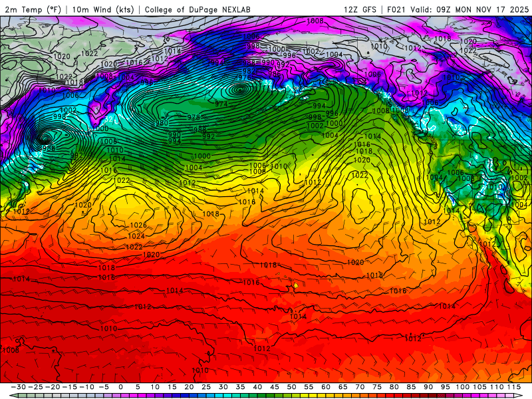Click the 982 isobar contour label
The width and height of the screenshot is (532, 399).
(x=249, y=71)
